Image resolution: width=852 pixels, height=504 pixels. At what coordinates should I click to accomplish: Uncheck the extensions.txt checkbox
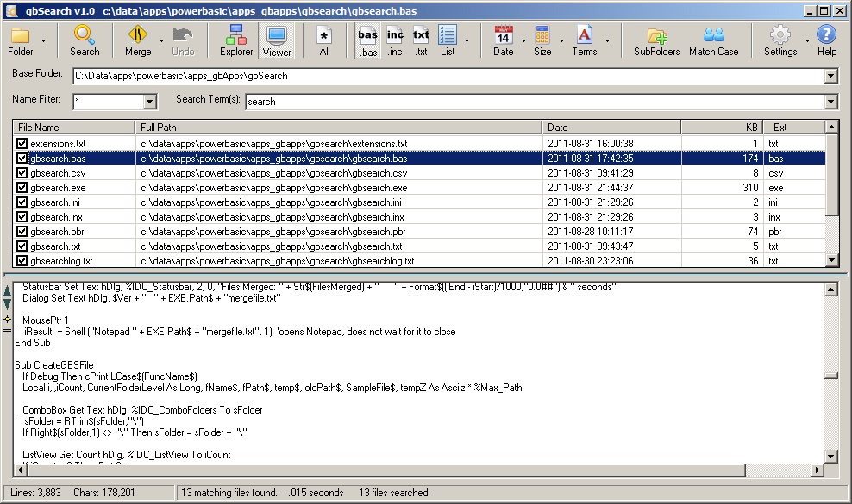pos(22,143)
